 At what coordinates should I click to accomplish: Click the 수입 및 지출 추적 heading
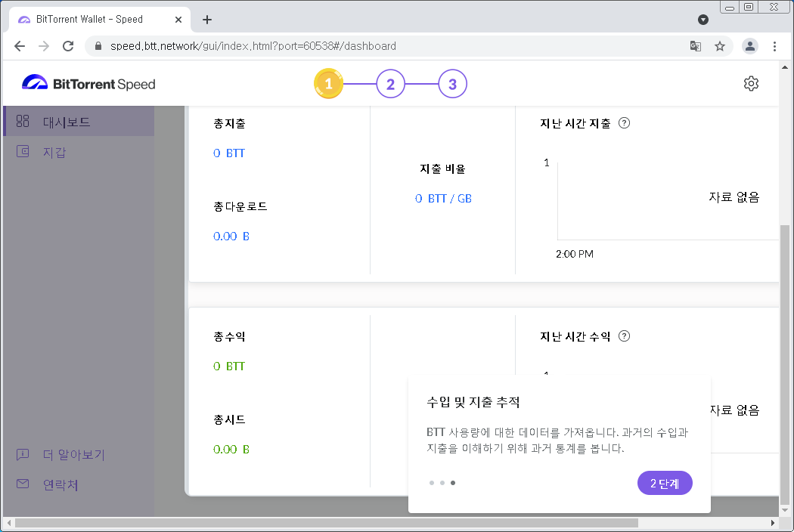pyautogui.click(x=473, y=403)
